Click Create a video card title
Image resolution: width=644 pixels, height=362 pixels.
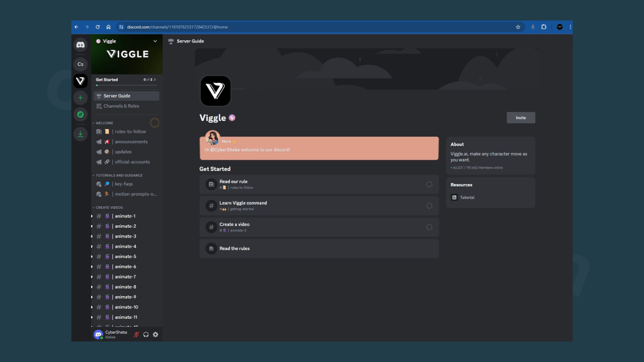click(234, 224)
